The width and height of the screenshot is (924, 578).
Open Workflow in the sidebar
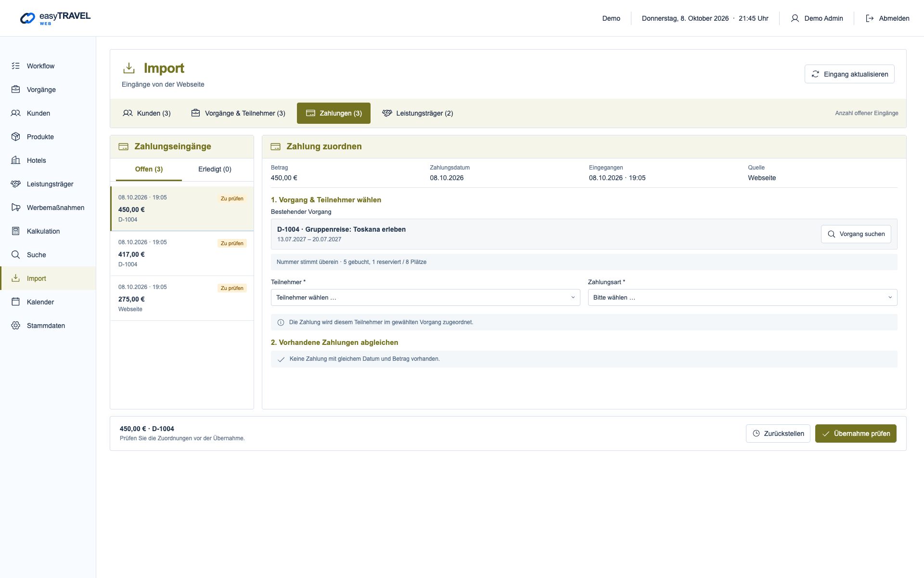click(48, 66)
